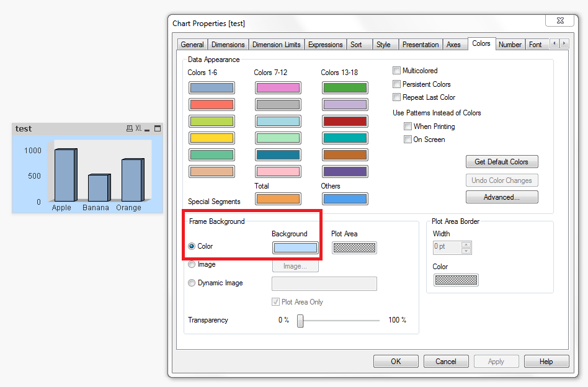The height and width of the screenshot is (387, 588).
Task: Select the Color radio for frame background
Action: (192, 246)
